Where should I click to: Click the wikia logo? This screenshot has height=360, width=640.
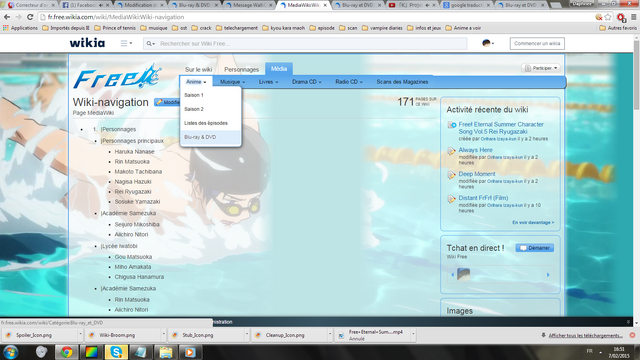point(87,43)
